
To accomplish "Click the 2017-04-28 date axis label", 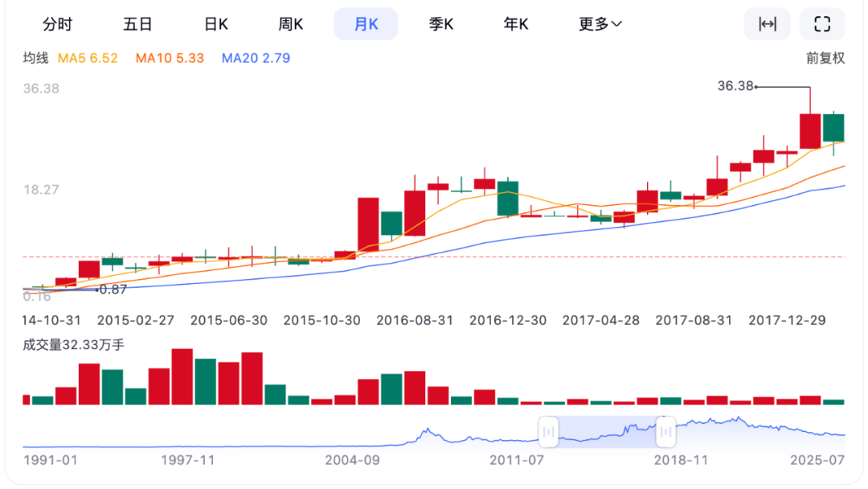I will [600, 321].
